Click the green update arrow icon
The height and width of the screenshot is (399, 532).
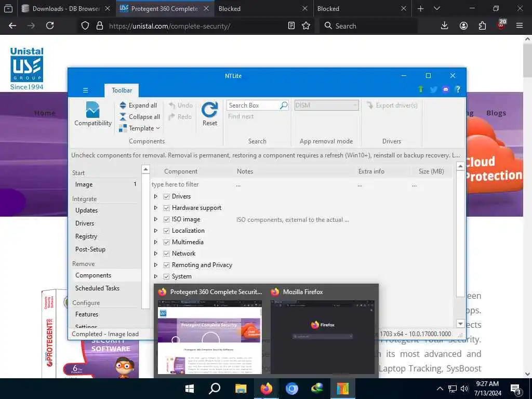(421, 89)
